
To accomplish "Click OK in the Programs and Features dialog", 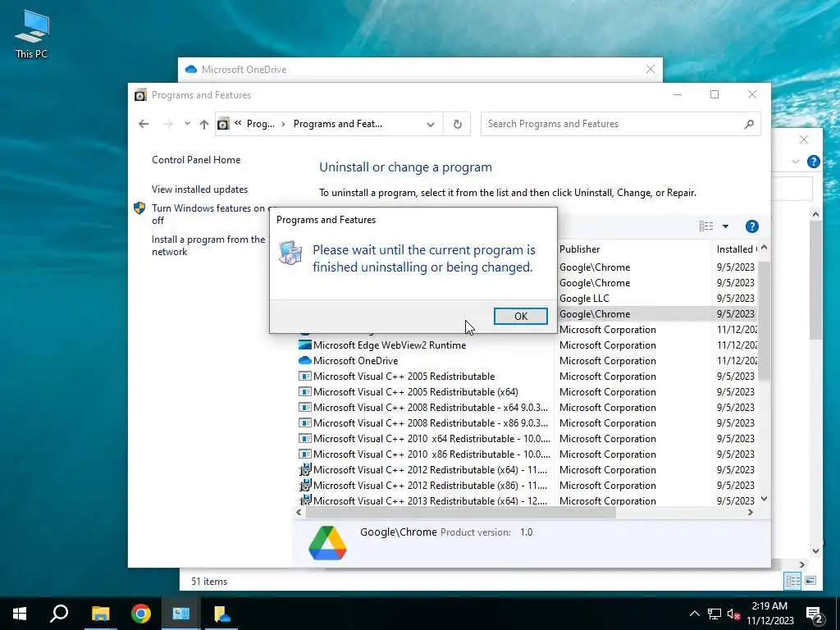I will pyautogui.click(x=520, y=316).
